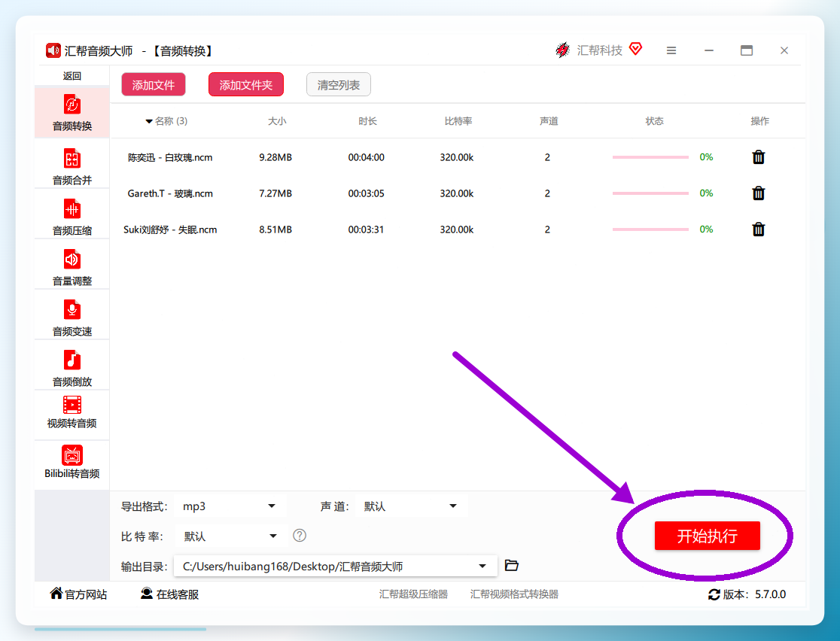Click the 时长 column header
This screenshot has width=840, height=641.
367,121
